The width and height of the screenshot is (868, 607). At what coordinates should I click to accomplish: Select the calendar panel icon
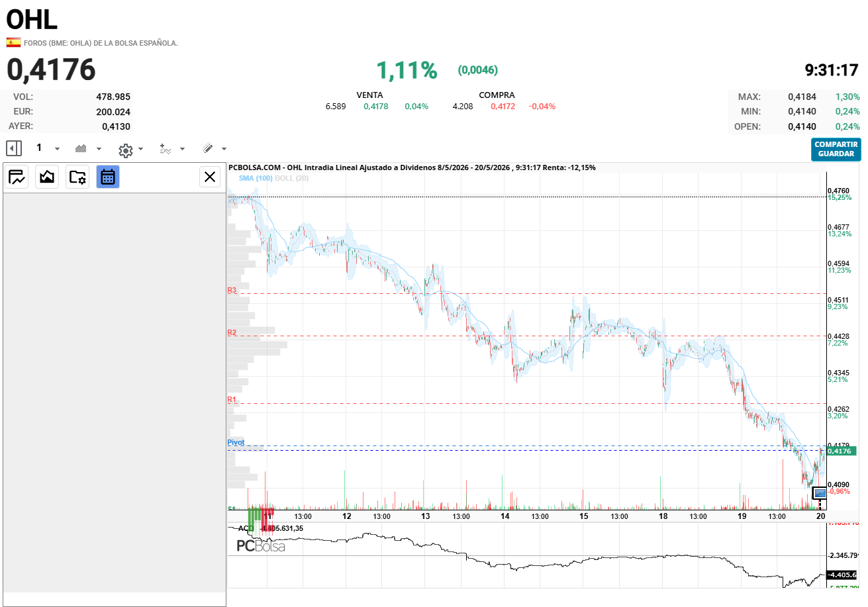[x=108, y=177]
